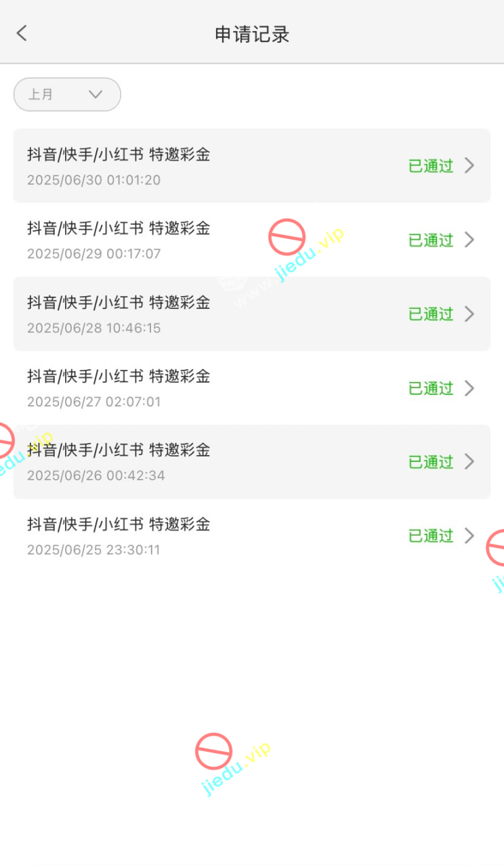Tap the 已通过 label for the 06/29 record
The image size is (504, 867).
[431, 240]
